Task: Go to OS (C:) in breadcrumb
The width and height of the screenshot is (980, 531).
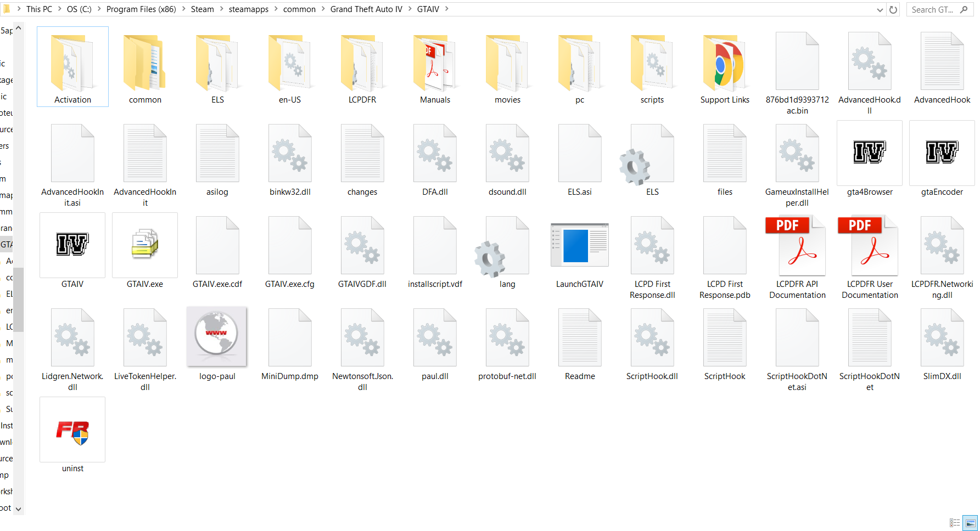Action: coord(79,9)
